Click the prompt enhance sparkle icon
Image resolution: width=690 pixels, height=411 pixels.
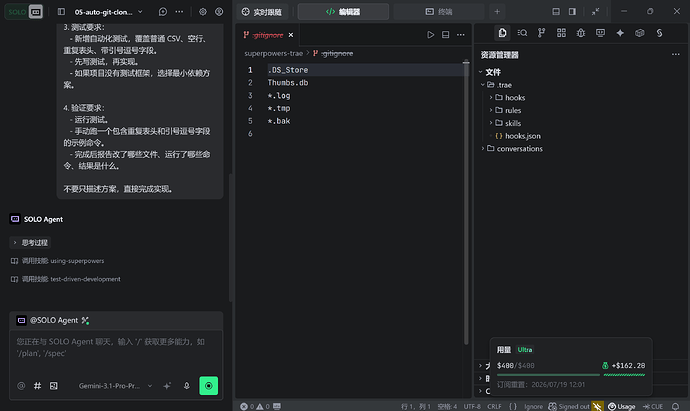coord(167,386)
